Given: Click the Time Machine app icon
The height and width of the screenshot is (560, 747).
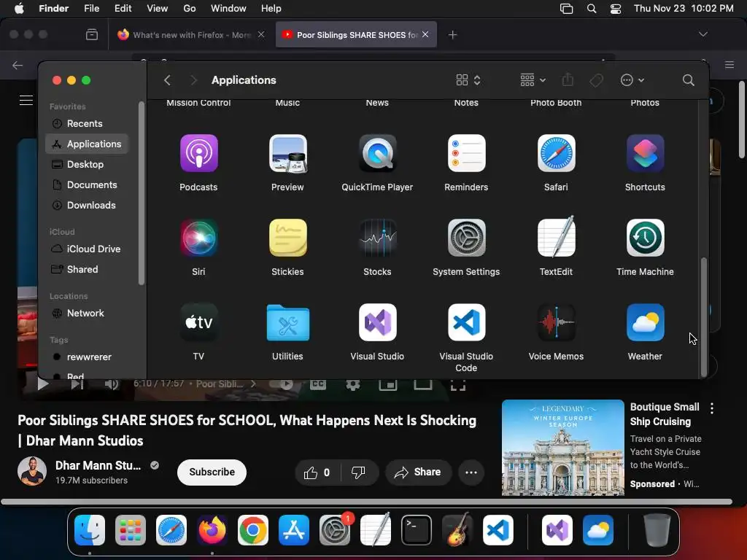Looking at the screenshot, I should [645, 238].
